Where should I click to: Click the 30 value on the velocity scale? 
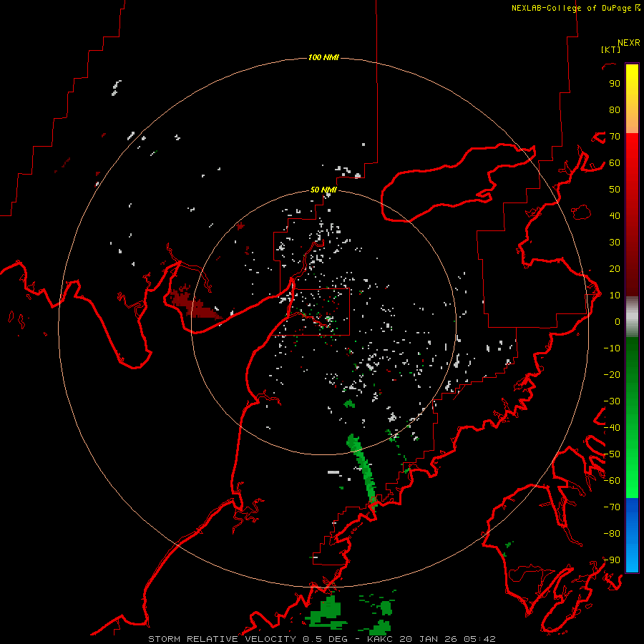tap(615, 243)
